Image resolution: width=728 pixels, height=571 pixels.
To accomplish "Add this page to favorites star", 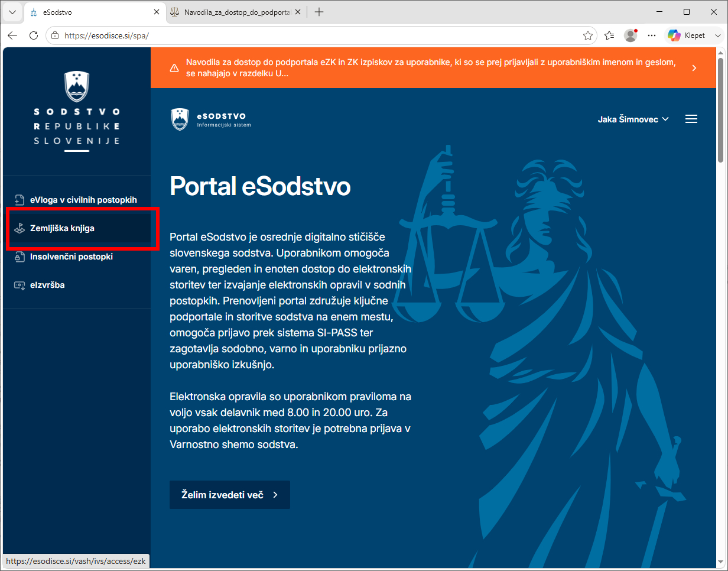I will (588, 35).
